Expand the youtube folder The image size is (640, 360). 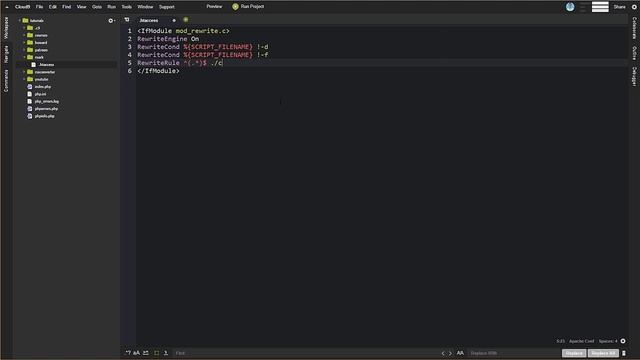point(24,79)
